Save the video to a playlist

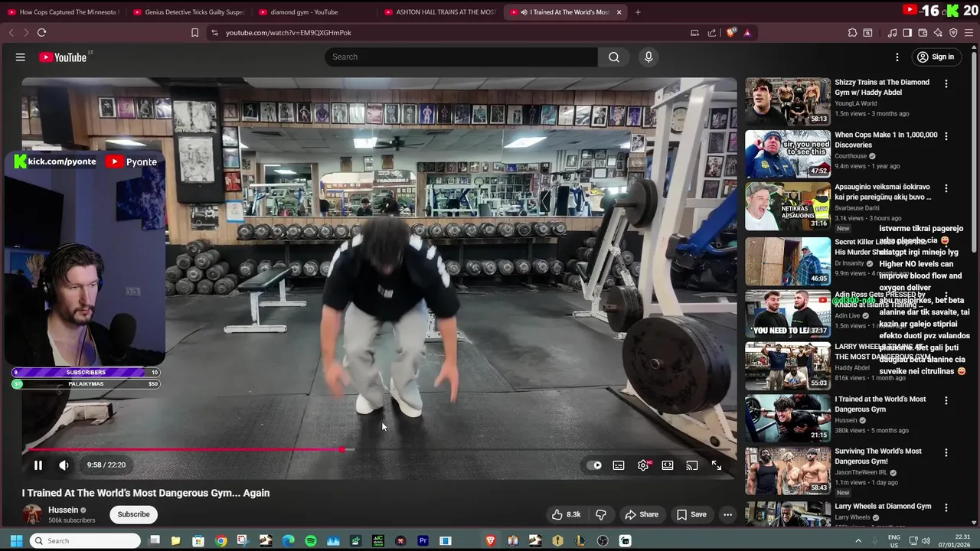[691, 514]
